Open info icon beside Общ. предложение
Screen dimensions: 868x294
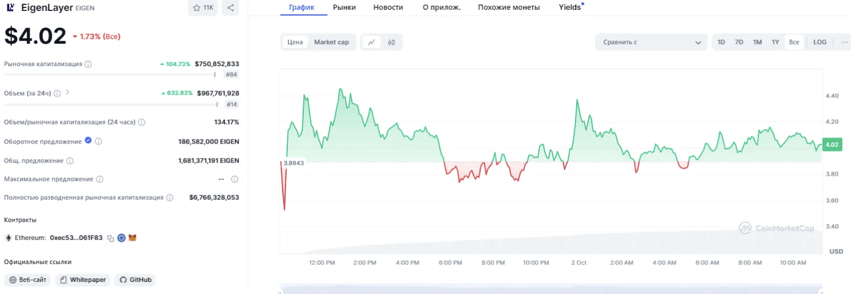coord(69,161)
